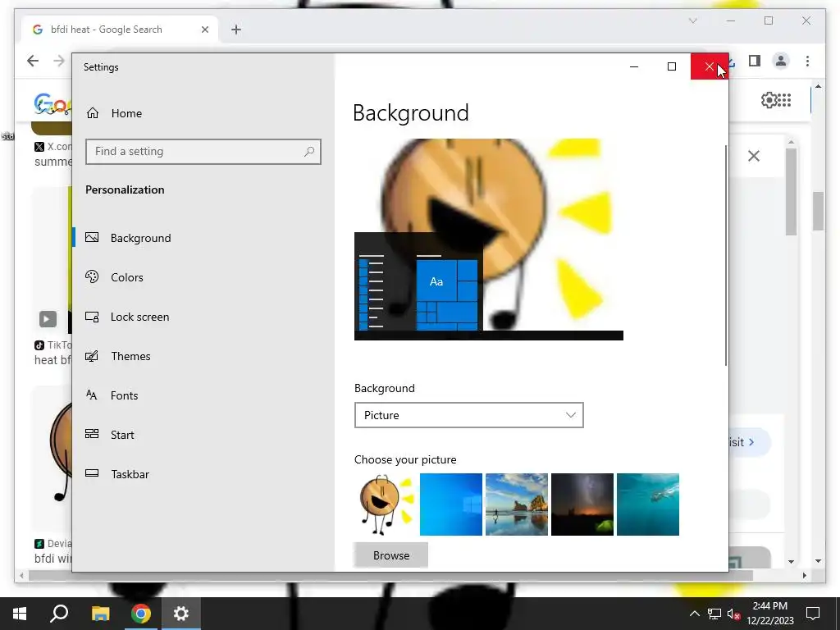
Task: Click Chrome's back arrow
Action: [33, 61]
